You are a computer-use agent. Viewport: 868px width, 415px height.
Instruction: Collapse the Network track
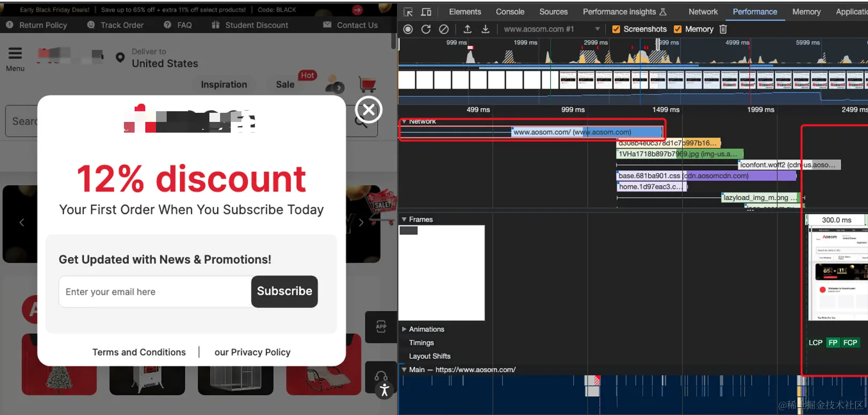pyautogui.click(x=404, y=122)
